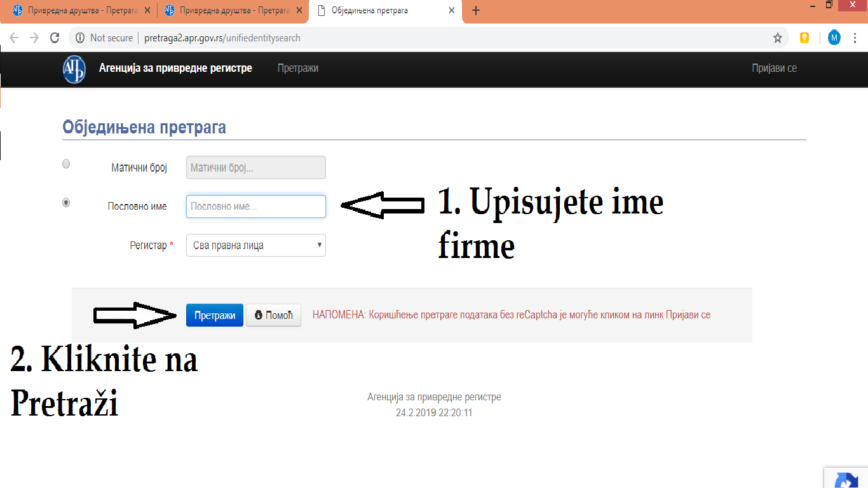Click the НАПОМЕНА reCaptcha notice text

click(x=512, y=315)
